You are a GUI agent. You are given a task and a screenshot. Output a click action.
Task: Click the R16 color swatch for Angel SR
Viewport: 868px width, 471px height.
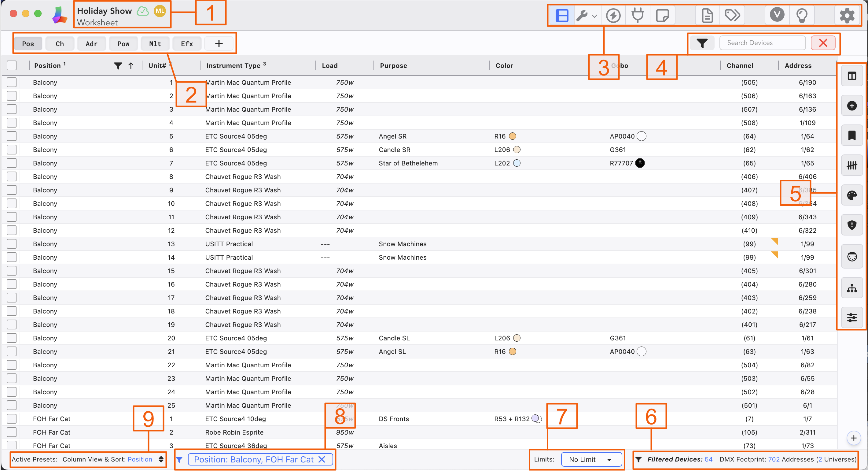click(512, 136)
